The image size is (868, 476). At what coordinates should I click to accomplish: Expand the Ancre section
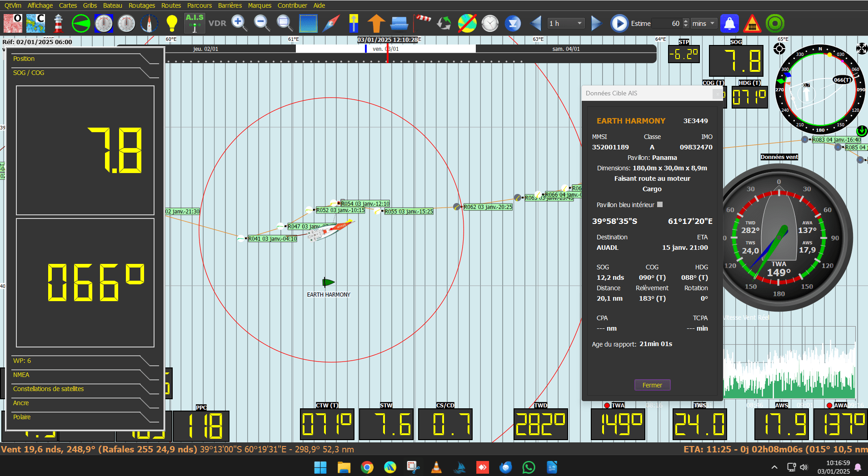click(x=85, y=403)
